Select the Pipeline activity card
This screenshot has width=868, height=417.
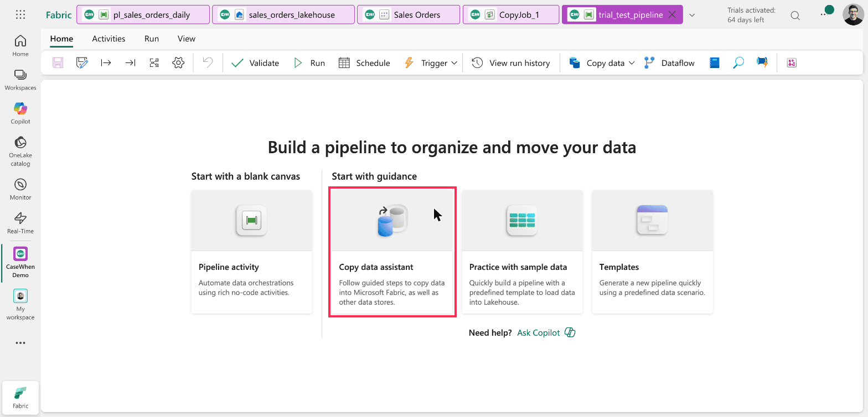[x=251, y=252]
